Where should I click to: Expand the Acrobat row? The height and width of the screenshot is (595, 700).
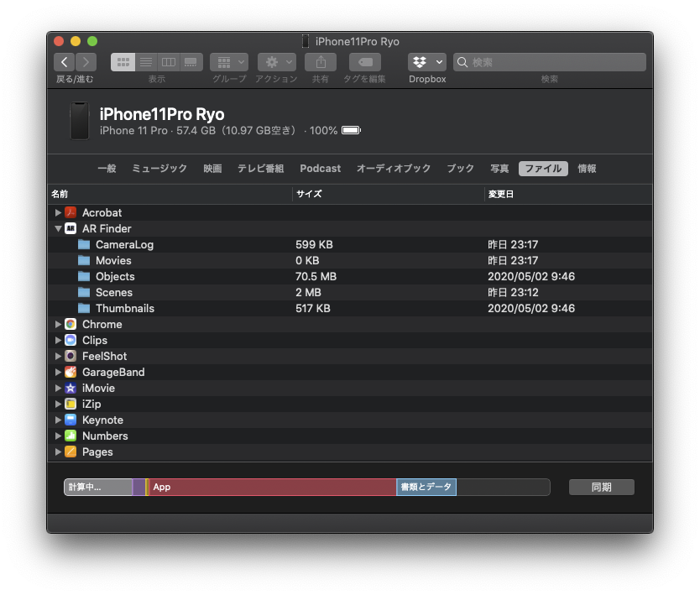click(x=58, y=212)
